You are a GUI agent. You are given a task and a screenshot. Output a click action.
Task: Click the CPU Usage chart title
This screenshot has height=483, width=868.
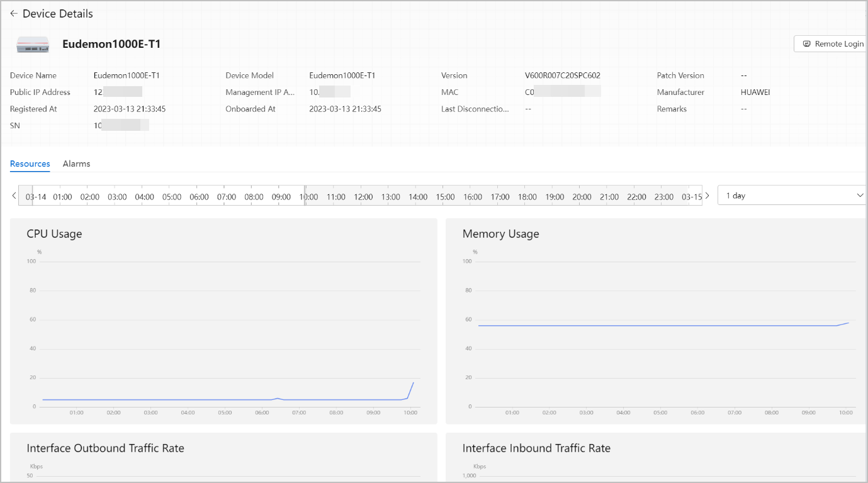coord(54,234)
